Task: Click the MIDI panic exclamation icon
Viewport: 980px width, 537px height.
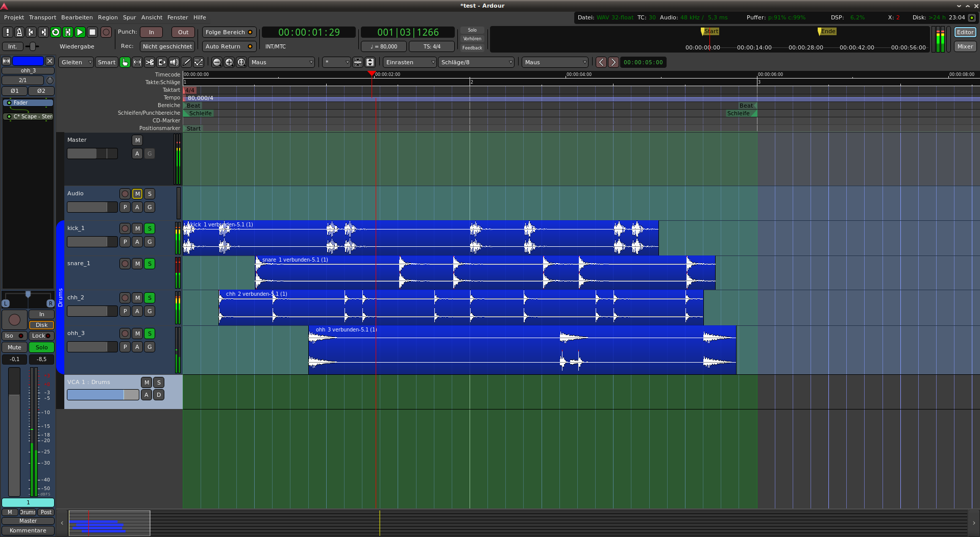Action: click(7, 32)
